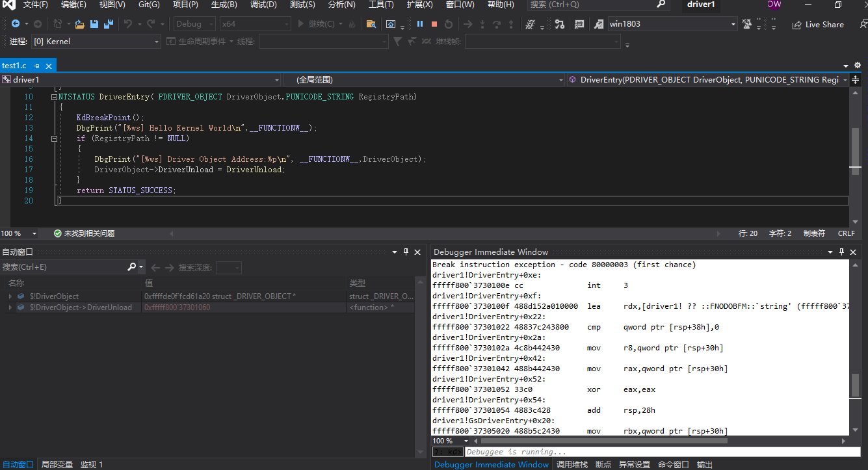Image resolution: width=868 pixels, height=470 pixels.
Task: Open the Git(G) menu
Action: (x=149, y=5)
